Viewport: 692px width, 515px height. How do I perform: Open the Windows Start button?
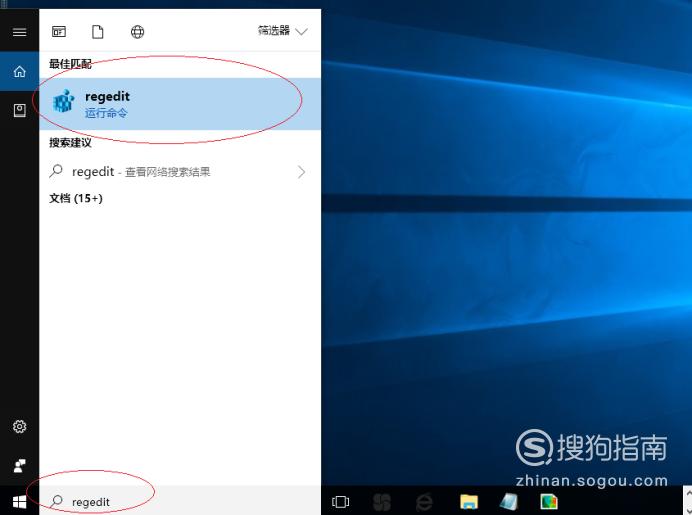pyautogui.click(x=19, y=502)
